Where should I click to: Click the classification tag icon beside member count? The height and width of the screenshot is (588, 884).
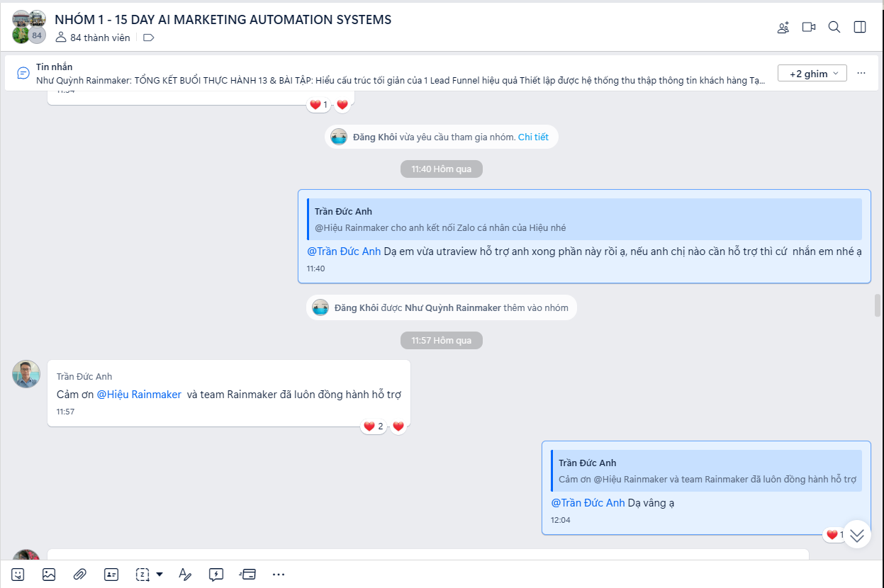coord(149,38)
